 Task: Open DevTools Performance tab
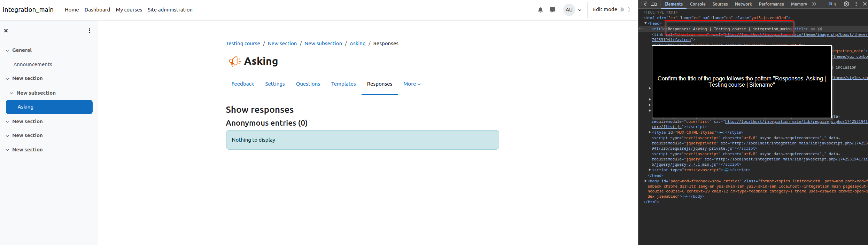tap(772, 4)
